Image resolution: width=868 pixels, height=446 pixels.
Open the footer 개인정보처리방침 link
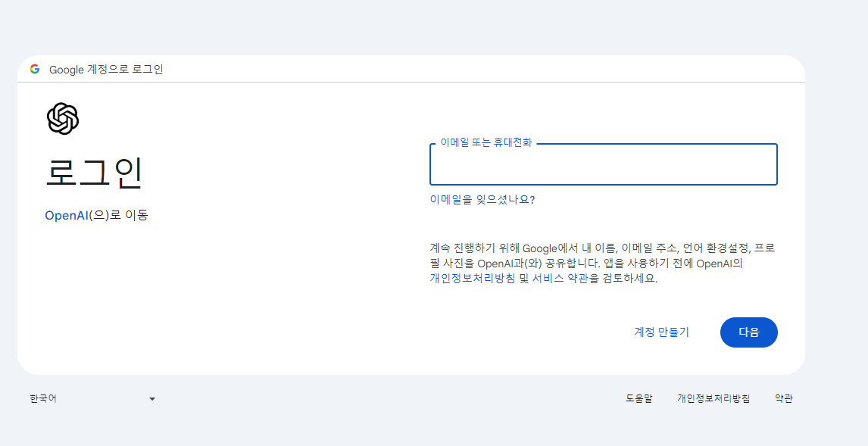coord(713,398)
